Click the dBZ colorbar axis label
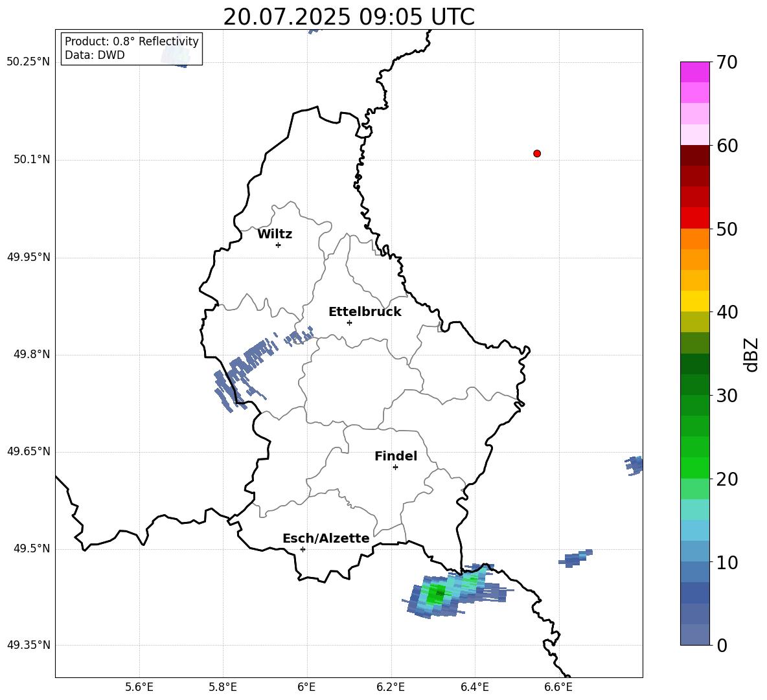 (752, 354)
